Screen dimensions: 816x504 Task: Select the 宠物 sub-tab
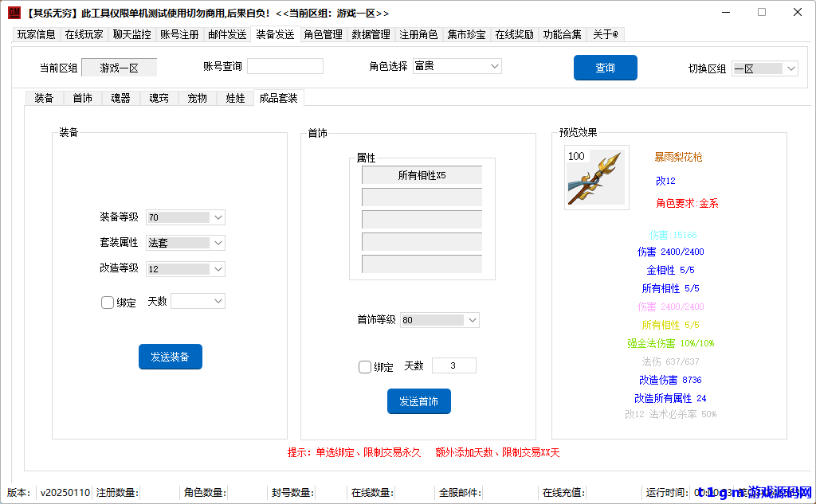pos(197,97)
